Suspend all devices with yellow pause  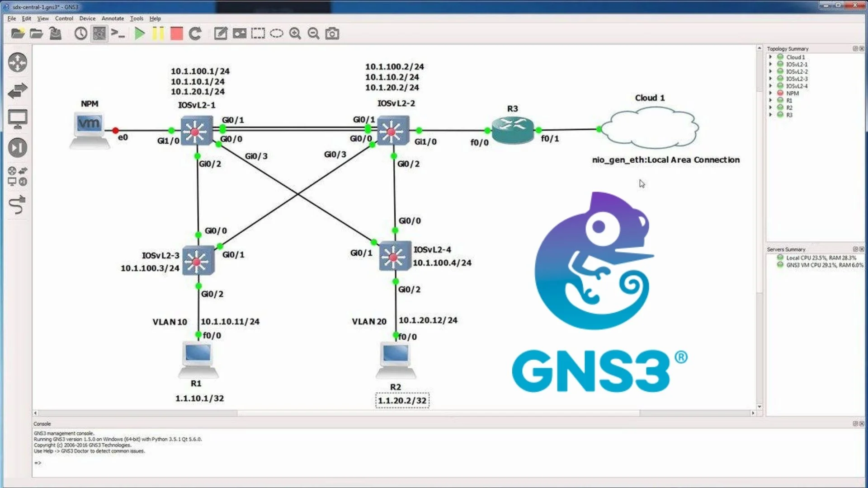click(158, 33)
